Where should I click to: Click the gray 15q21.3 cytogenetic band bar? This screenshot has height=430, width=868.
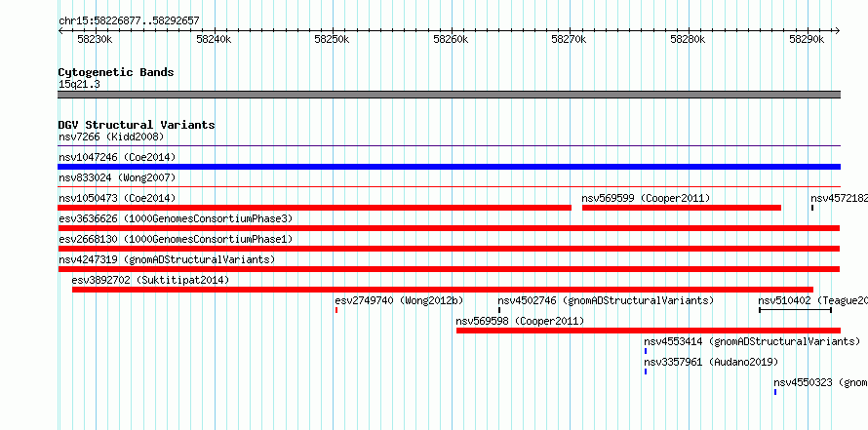(449, 95)
